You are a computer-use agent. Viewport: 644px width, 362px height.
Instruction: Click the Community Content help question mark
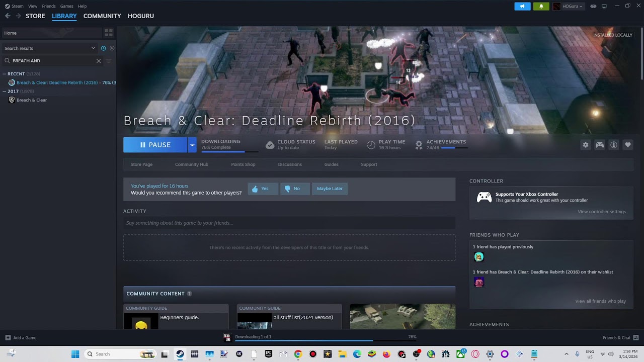[189, 294]
